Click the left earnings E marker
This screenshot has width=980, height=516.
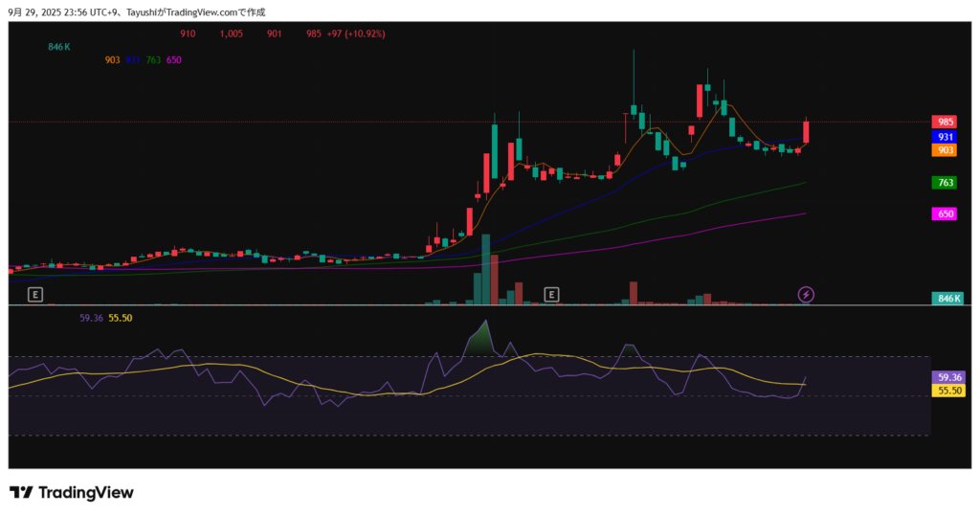36,294
